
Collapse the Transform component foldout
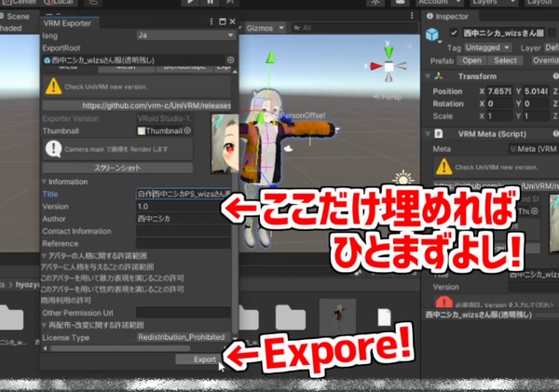click(429, 76)
